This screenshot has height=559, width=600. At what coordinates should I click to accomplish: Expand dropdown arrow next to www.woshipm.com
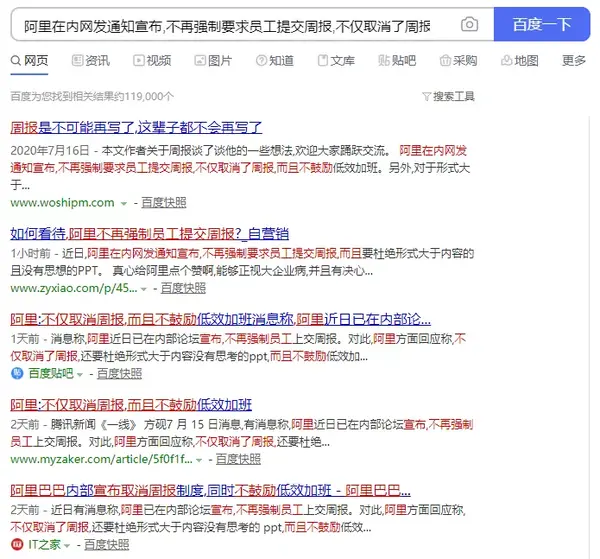pyautogui.click(x=124, y=204)
